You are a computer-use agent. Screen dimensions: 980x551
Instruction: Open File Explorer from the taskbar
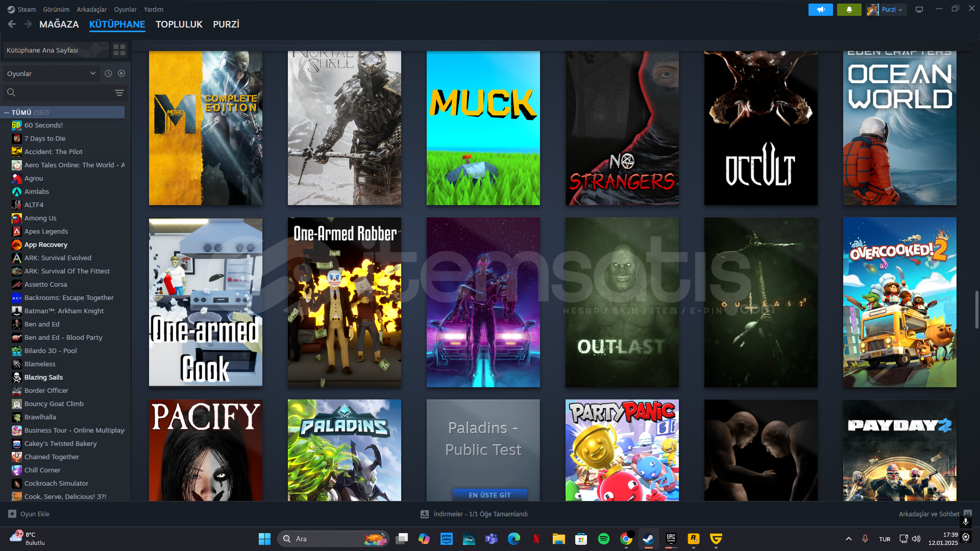[x=558, y=539]
